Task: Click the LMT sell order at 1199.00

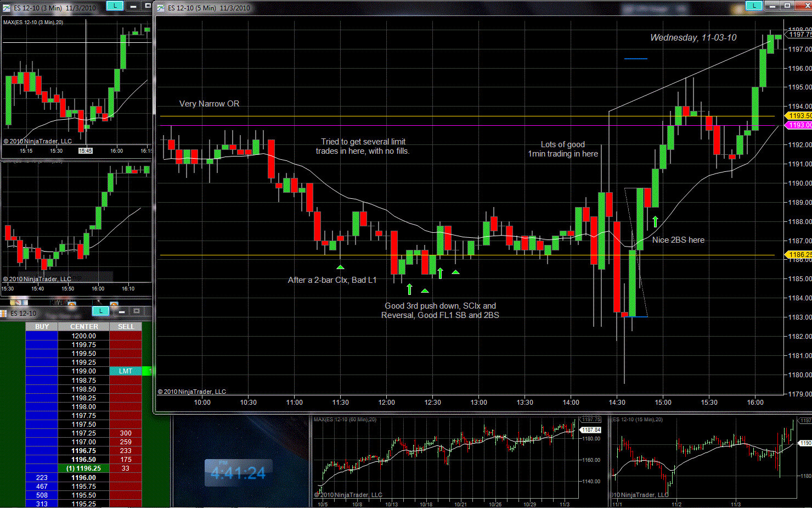Action: 126,371
